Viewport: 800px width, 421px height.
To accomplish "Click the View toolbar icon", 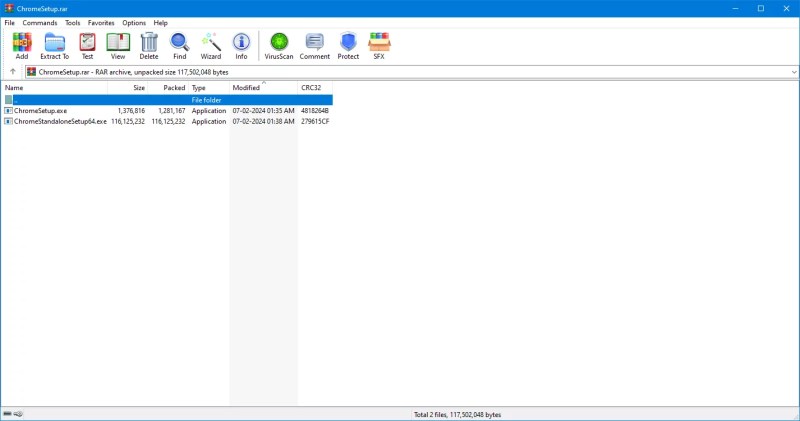I will coord(118,42).
